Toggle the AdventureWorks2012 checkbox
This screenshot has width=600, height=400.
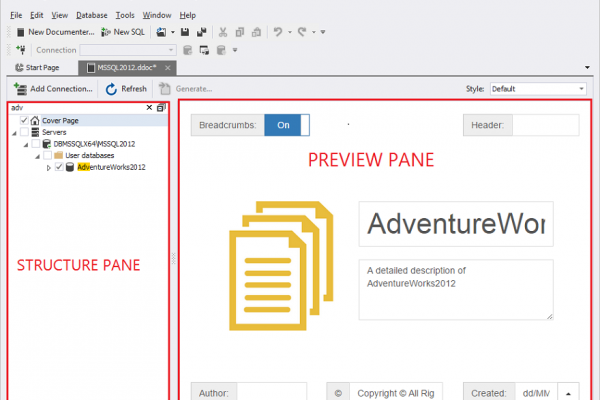[x=59, y=167]
